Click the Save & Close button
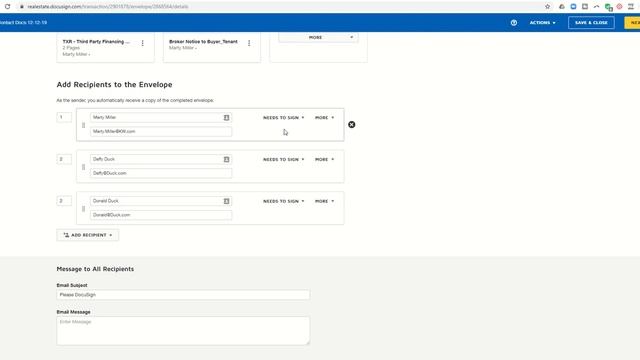This screenshot has height=360, width=640. (x=591, y=23)
